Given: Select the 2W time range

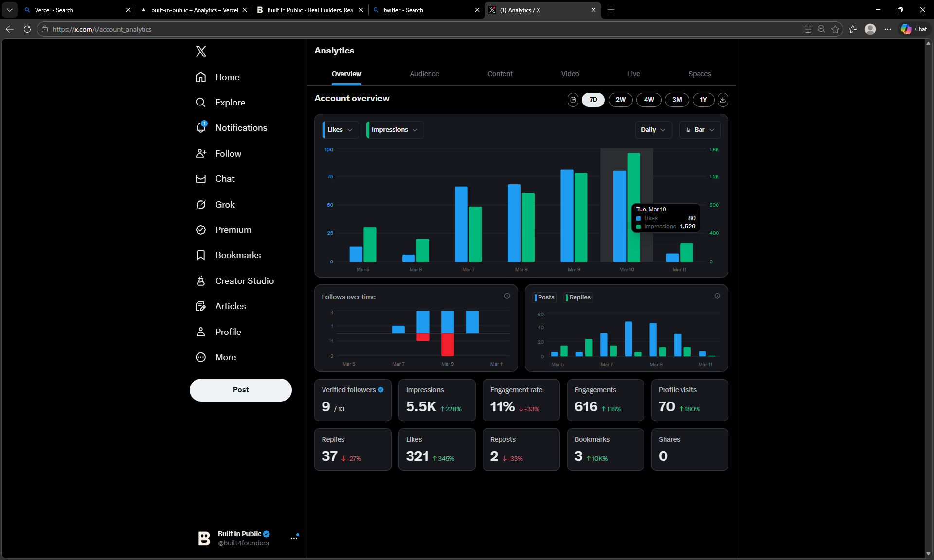Looking at the screenshot, I should click(x=620, y=100).
